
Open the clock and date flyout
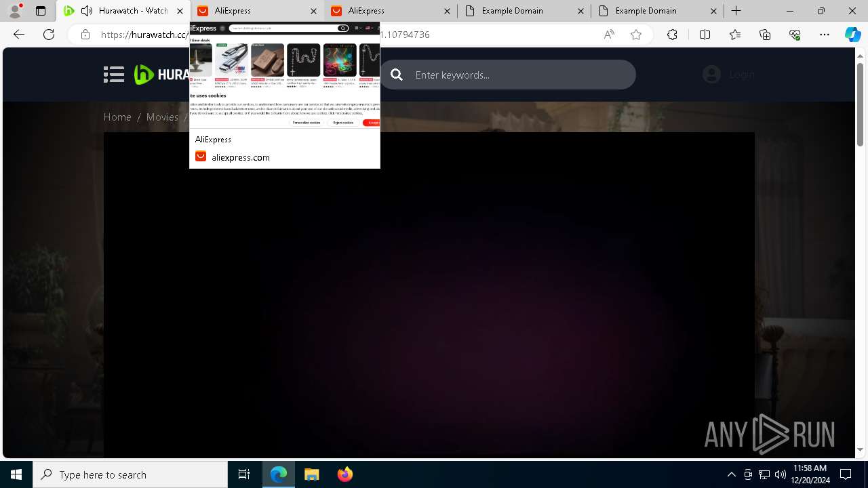point(810,474)
